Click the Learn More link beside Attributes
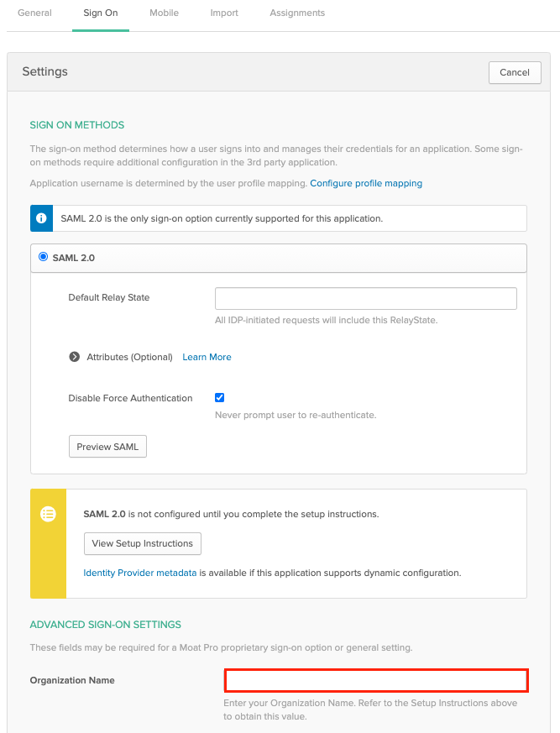The image size is (560, 733). [207, 357]
